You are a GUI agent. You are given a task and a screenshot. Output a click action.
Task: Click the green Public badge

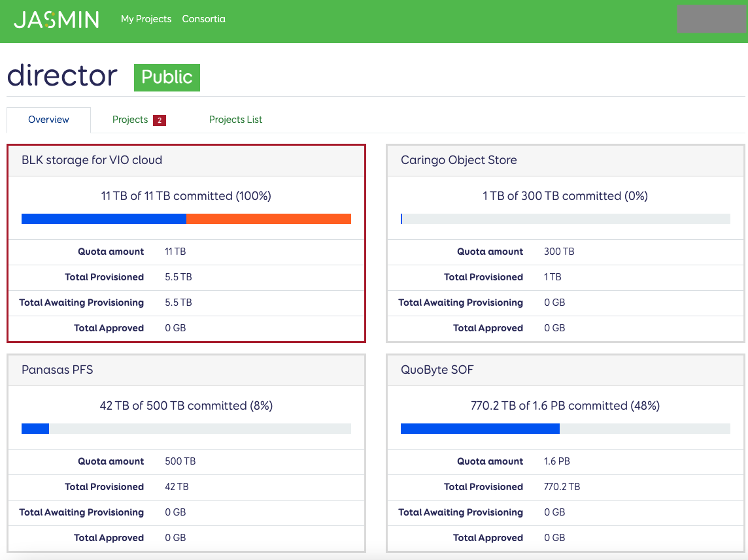pyautogui.click(x=167, y=77)
